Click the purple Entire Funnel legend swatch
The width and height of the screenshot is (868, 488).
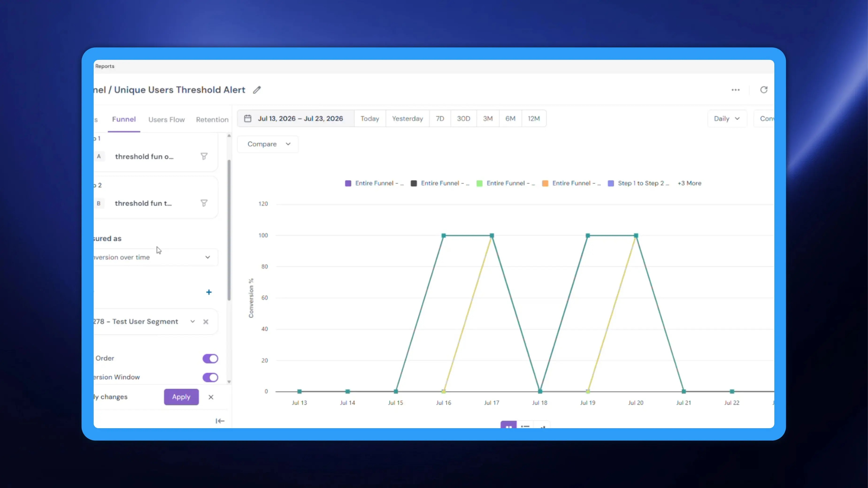pos(348,183)
